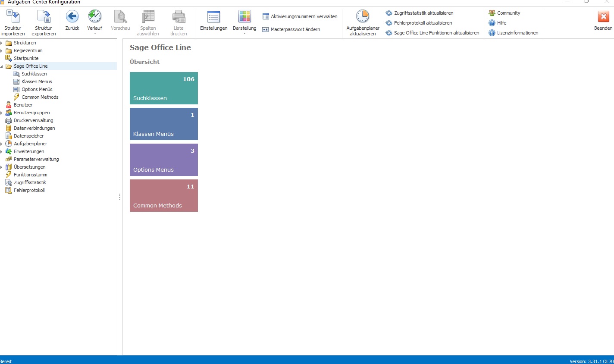
Task: Refresh via Zugriffsstatistik aktualisieren
Action: [x=420, y=13]
